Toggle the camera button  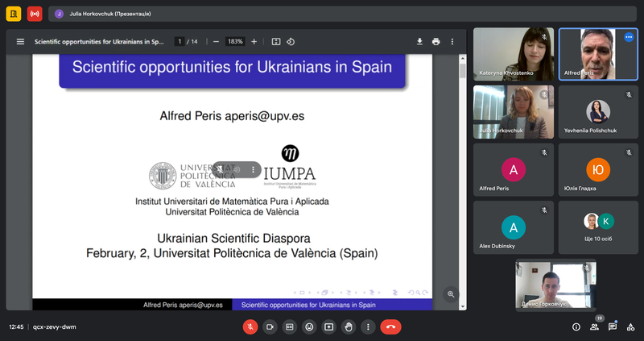pos(270,327)
